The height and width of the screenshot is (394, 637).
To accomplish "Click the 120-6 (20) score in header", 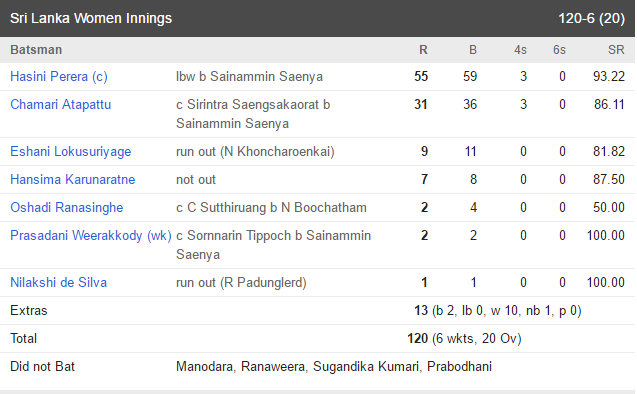I will (592, 18).
